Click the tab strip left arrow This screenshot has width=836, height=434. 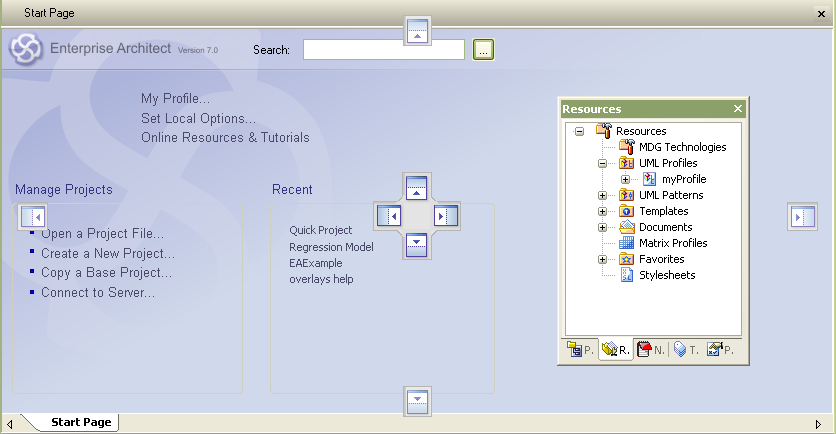point(10,424)
